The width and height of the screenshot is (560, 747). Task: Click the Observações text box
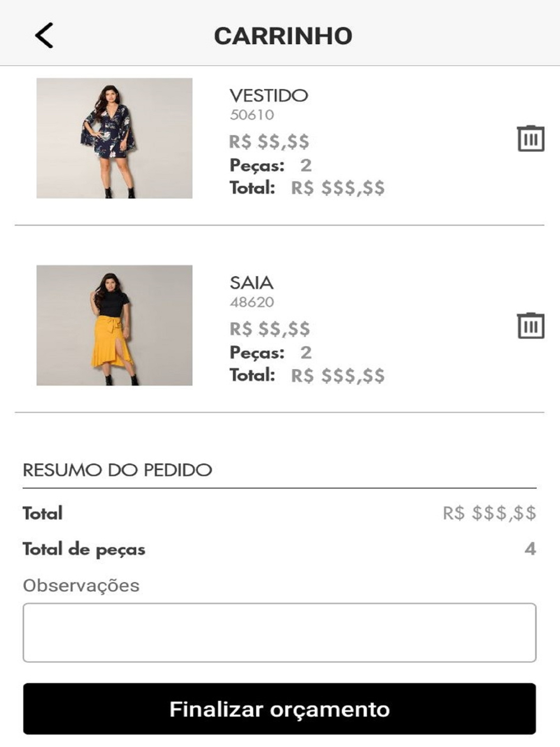279,632
